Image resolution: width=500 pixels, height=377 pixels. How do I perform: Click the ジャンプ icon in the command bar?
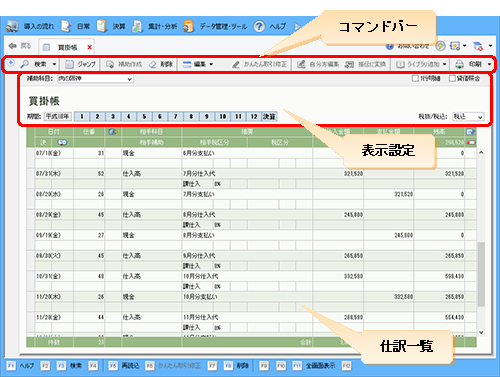click(x=69, y=64)
